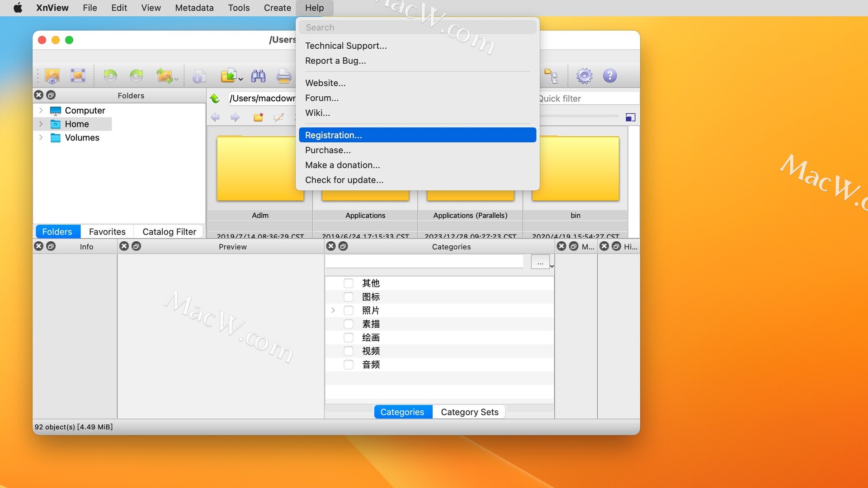The image size is (868, 488).
Task: Close the Folders panel
Action: point(39,95)
